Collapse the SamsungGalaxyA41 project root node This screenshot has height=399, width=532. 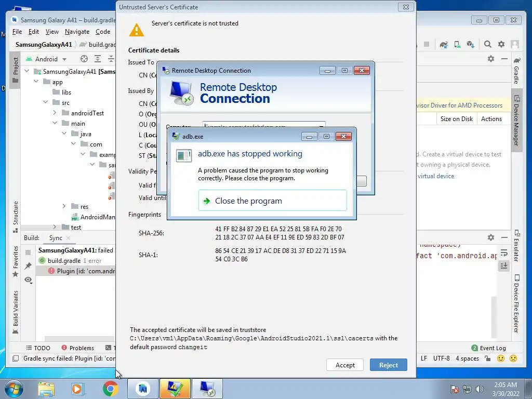[x=27, y=71]
